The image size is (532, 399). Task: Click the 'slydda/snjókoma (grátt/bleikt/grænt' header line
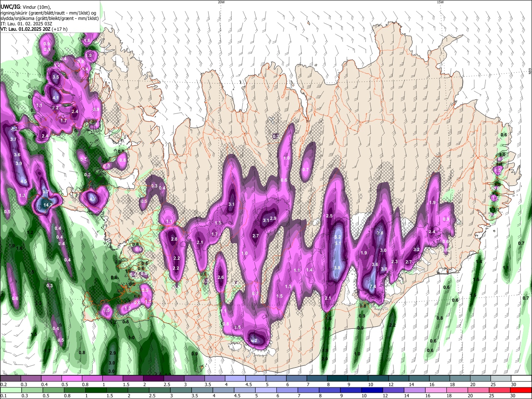tap(49, 18)
